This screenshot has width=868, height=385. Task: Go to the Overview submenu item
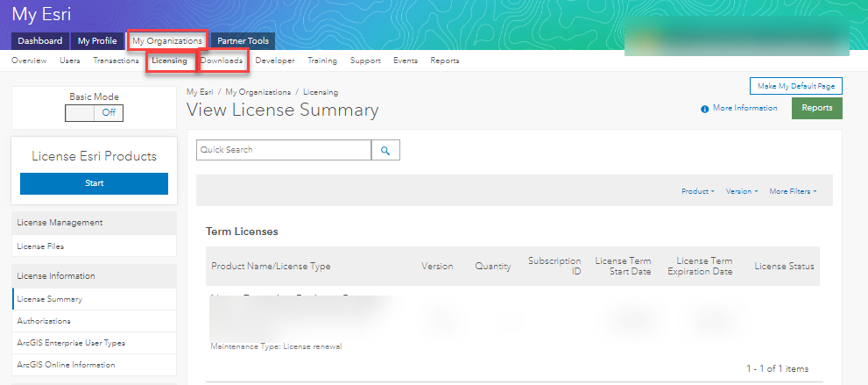(x=29, y=61)
